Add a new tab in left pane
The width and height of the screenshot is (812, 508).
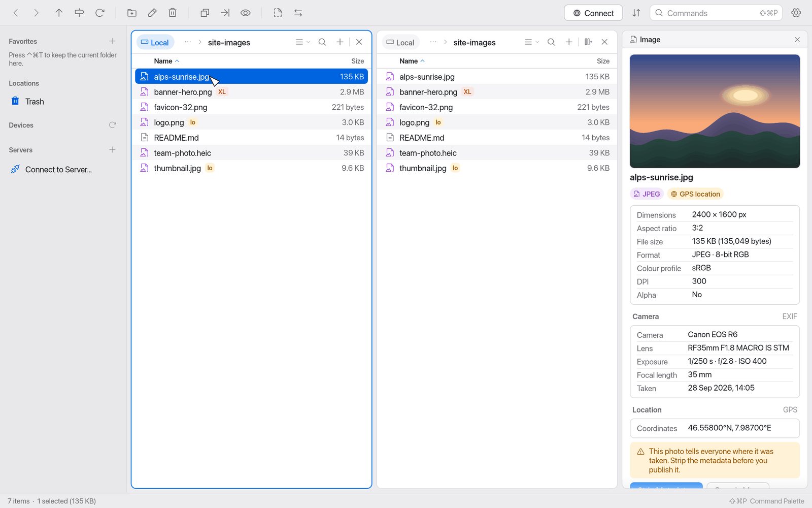[x=340, y=42]
